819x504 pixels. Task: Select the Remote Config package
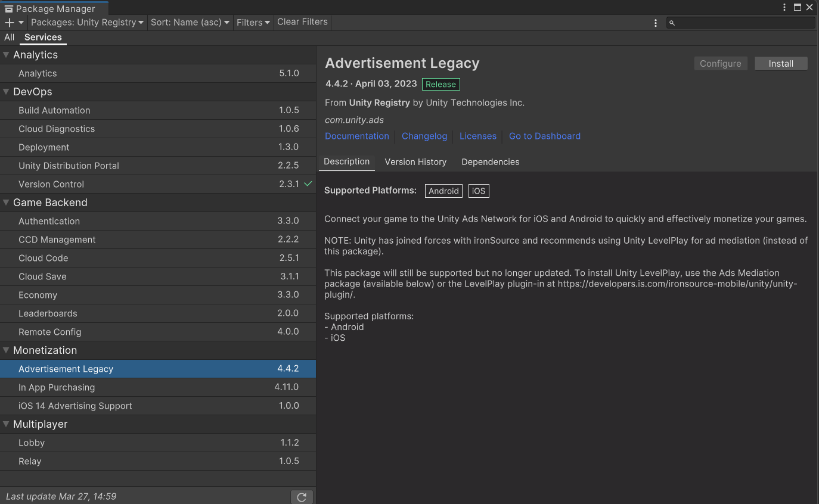[158, 332]
